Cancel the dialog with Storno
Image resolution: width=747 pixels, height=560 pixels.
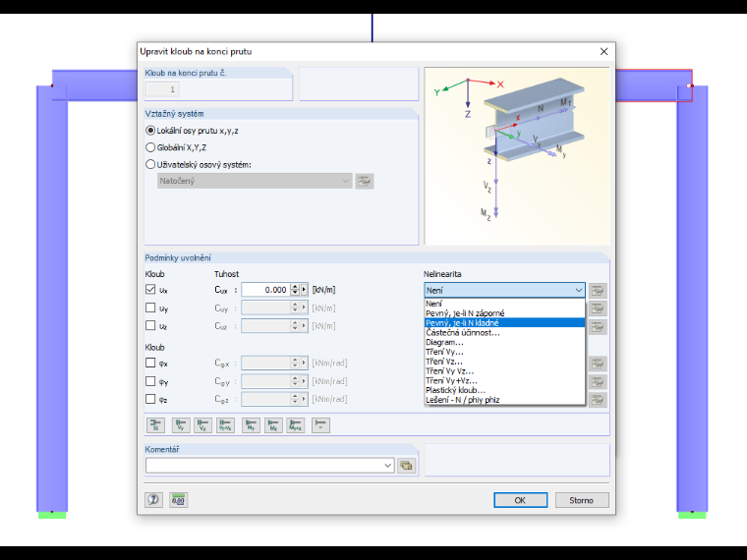point(582,500)
